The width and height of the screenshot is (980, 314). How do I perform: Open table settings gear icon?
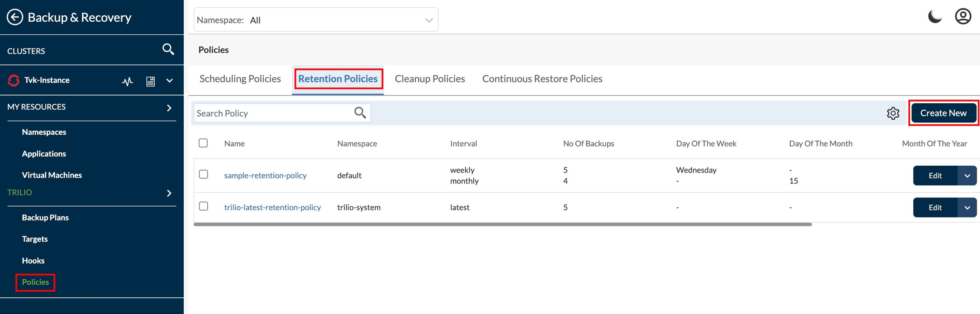pyautogui.click(x=893, y=113)
